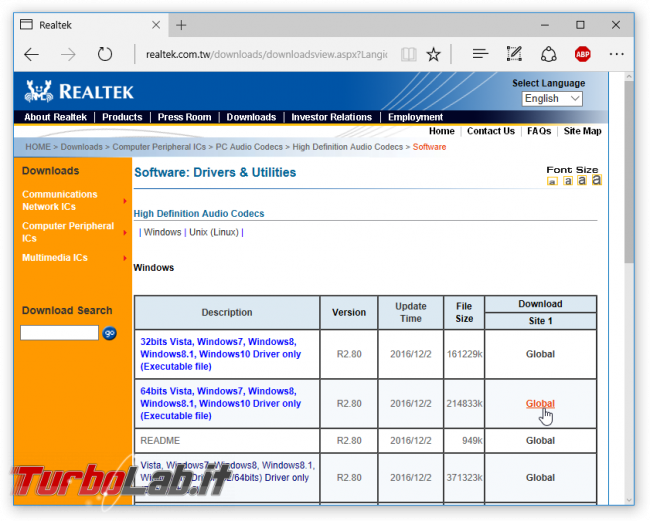
Task: Open the Select Language dropdown
Action: pos(552,99)
